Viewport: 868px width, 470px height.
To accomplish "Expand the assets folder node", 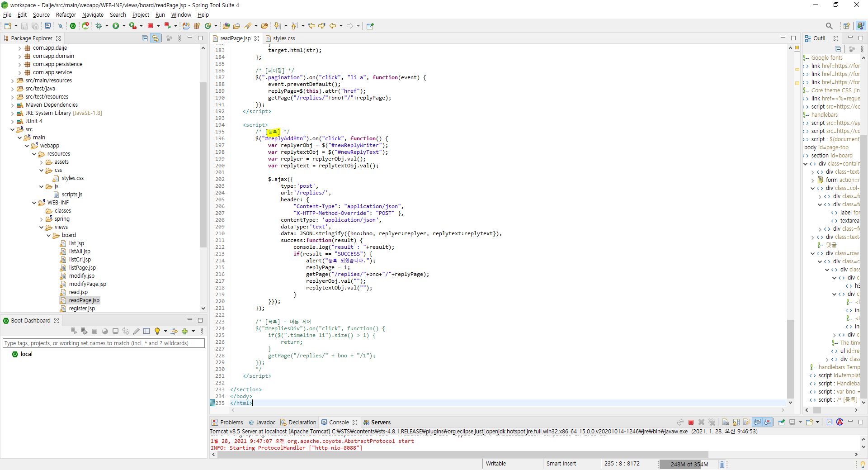I will click(x=41, y=162).
